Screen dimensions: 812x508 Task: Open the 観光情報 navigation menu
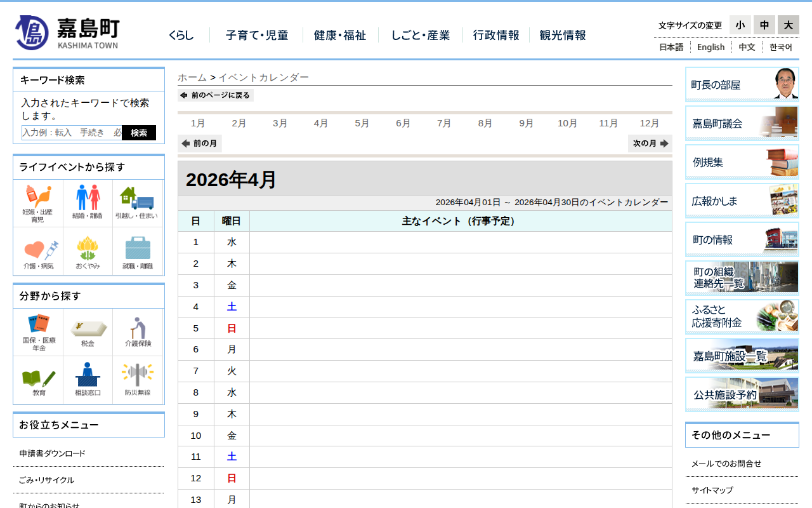563,36
